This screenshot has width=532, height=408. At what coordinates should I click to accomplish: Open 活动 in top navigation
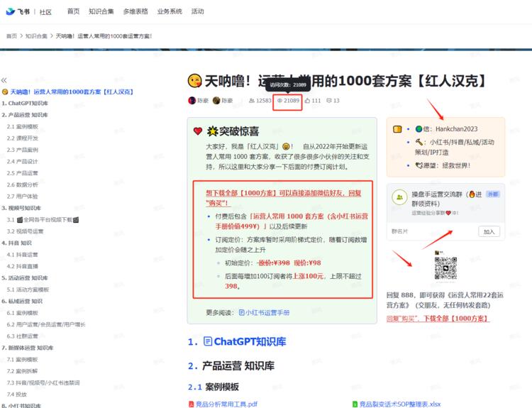[197, 11]
